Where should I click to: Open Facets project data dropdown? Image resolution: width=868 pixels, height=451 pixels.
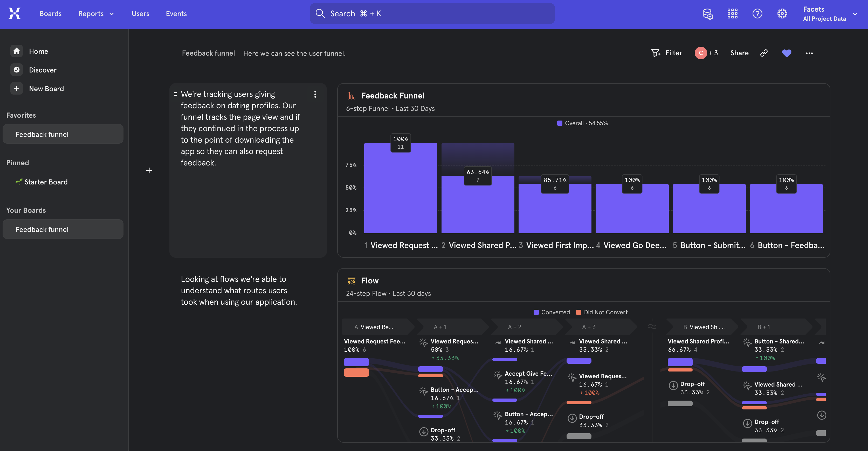click(829, 14)
